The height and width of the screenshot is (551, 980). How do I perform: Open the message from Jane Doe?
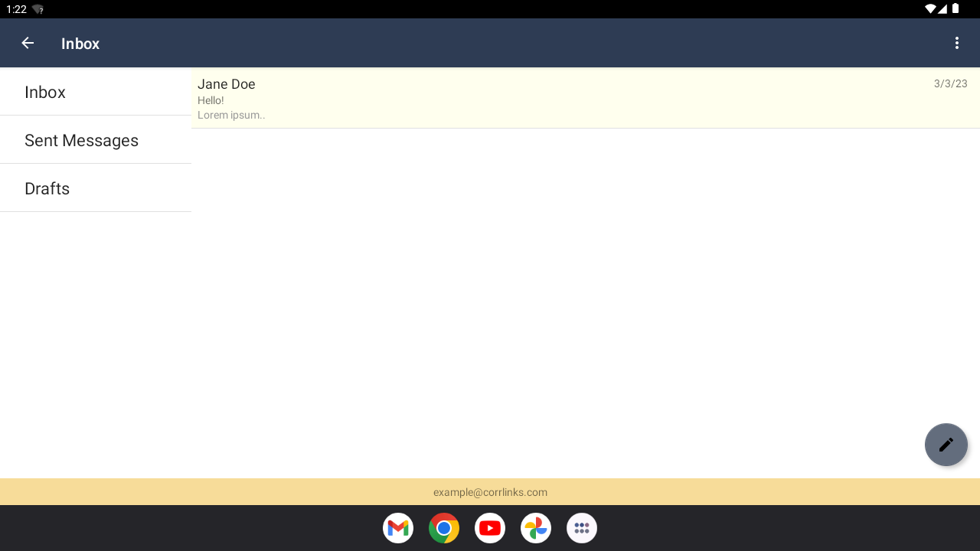(x=586, y=98)
